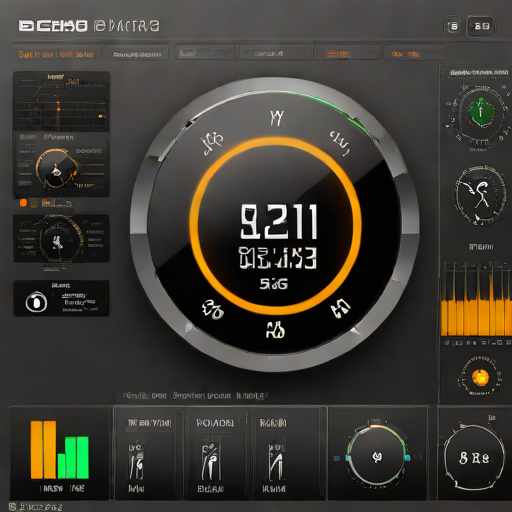Click the figure icon in the third bottom card
Viewport: 512px width, 512px height.
tap(276, 460)
